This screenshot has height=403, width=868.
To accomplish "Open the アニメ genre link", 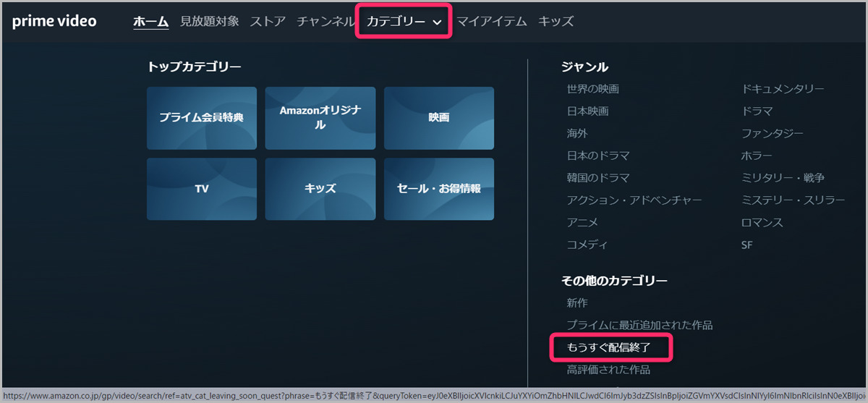I will (583, 223).
